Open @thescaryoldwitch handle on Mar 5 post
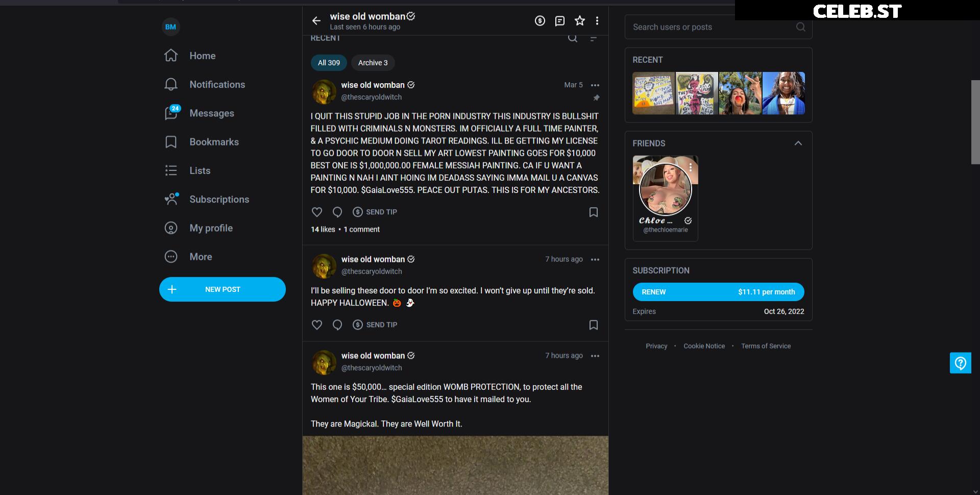This screenshot has width=980, height=495. coord(372,97)
